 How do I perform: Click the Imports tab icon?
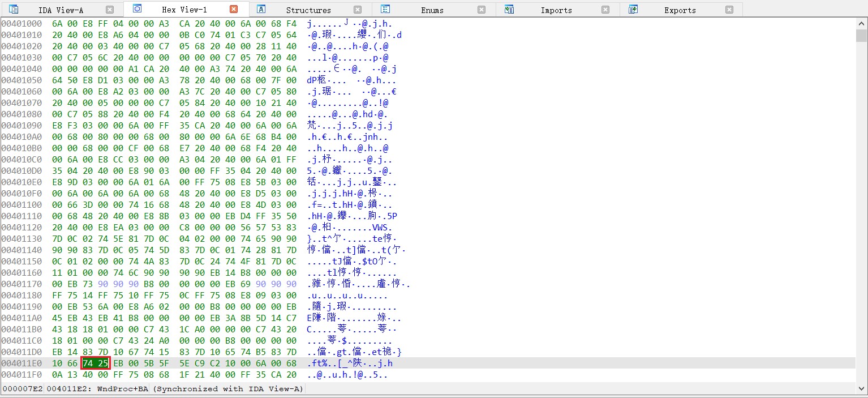(x=509, y=9)
